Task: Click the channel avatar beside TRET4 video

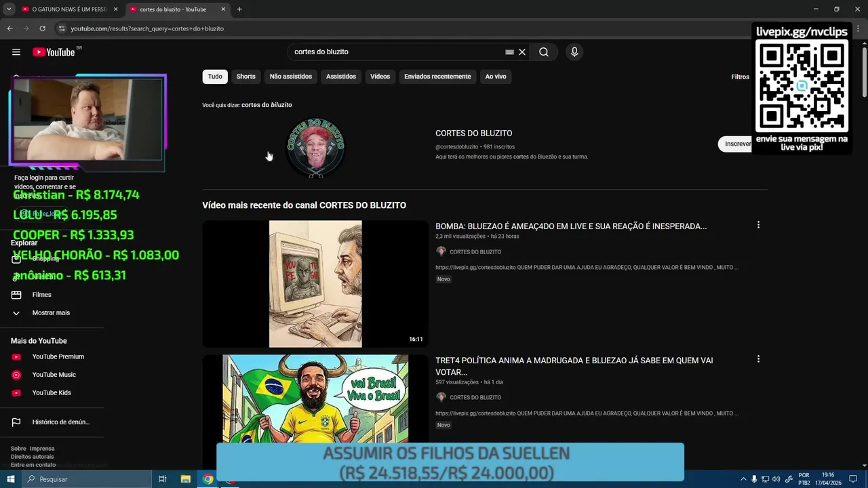Action: point(441,397)
